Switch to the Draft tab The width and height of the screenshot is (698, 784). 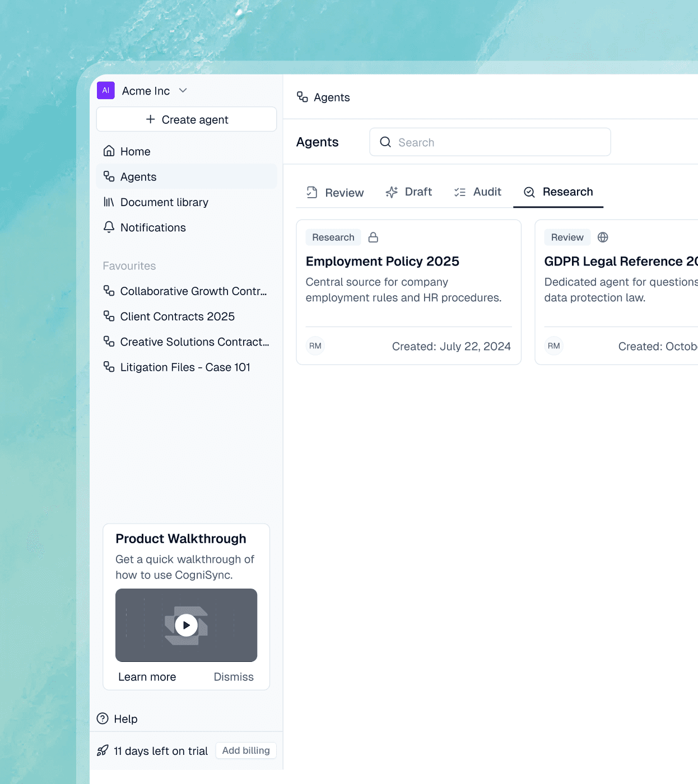click(409, 192)
